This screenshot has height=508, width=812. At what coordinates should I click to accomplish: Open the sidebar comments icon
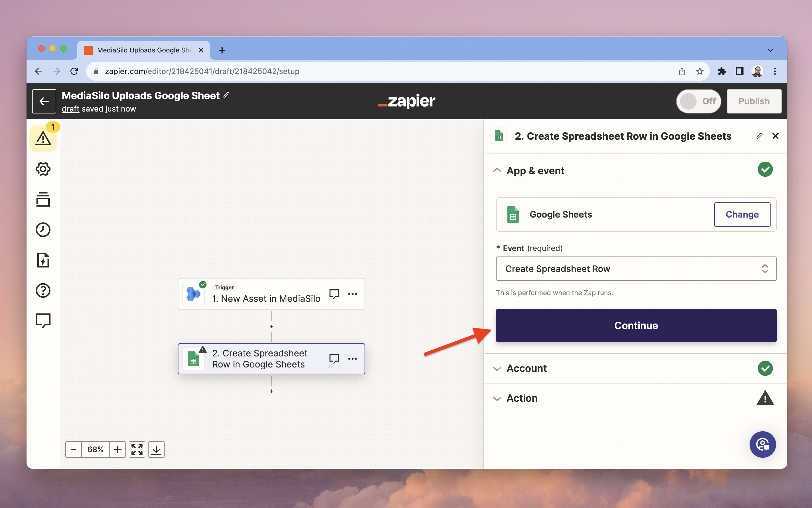click(43, 321)
